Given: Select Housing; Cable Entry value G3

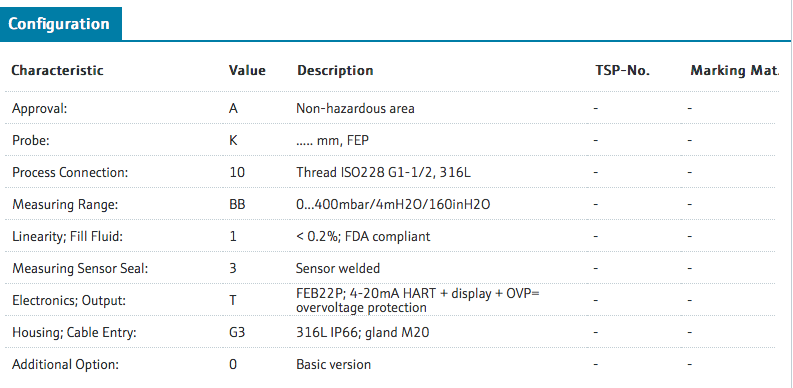Looking at the screenshot, I should [237, 333].
